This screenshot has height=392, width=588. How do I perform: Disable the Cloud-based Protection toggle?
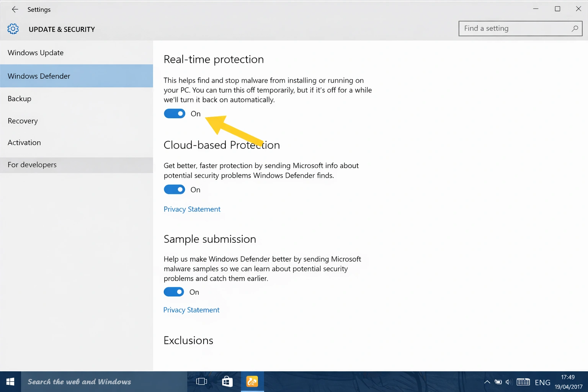(174, 189)
